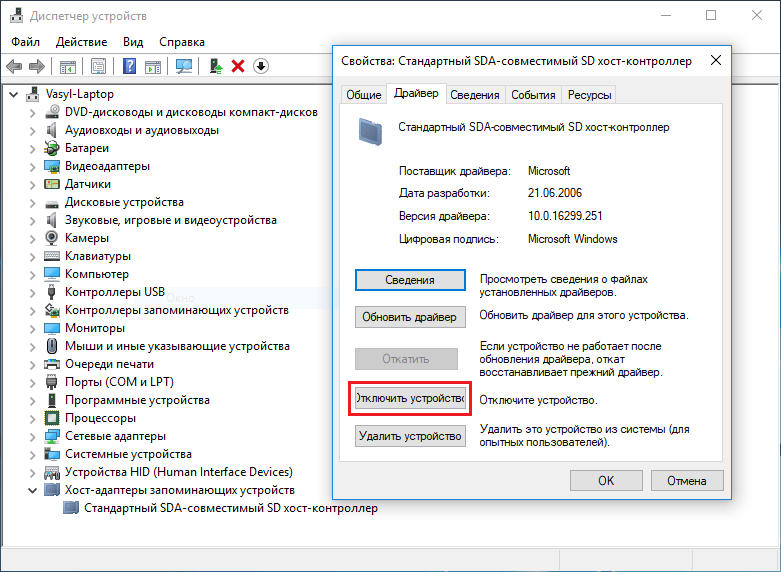Close the properties dialog with X
781x572 pixels.
716,60
